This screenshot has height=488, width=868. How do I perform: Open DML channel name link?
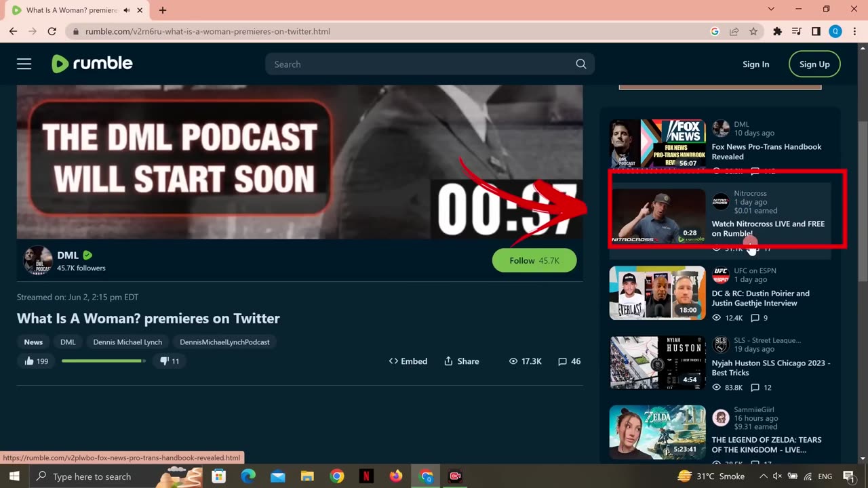click(x=68, y=255)
